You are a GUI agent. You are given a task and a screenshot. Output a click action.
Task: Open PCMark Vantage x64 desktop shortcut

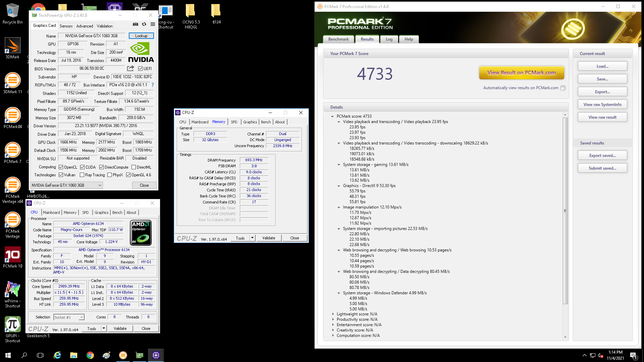[x=12, y=190]
